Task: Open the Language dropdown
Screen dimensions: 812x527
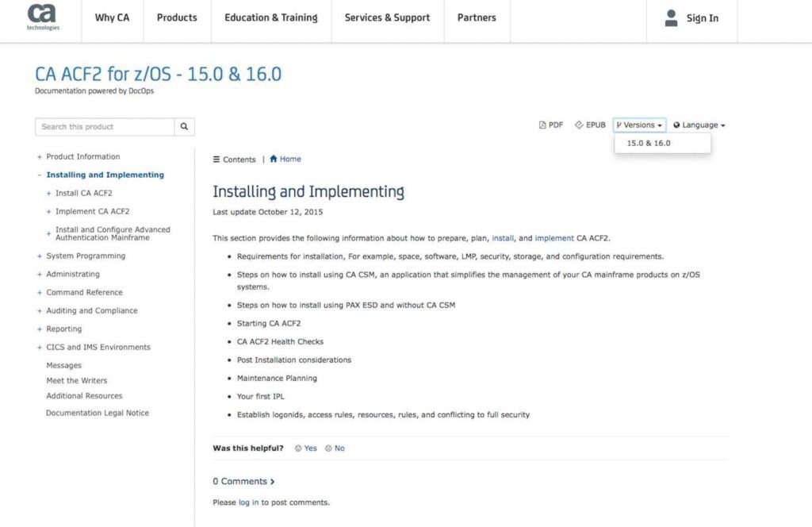Action: pyautogui.click(x=699, y=125)
